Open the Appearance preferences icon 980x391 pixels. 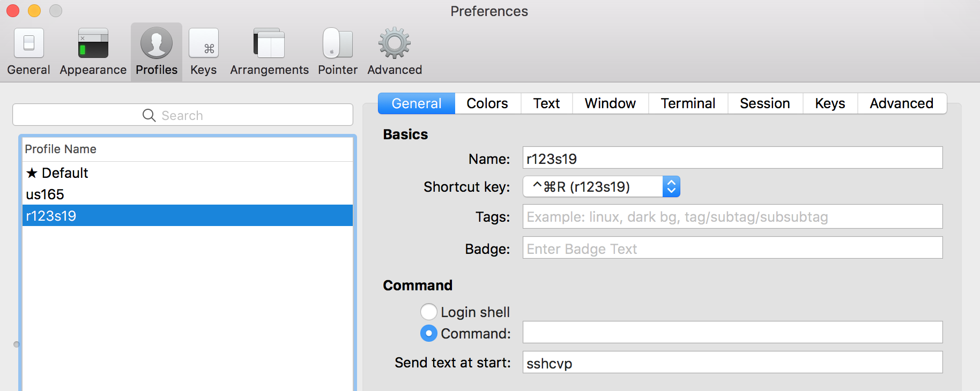[x=93, y=43]
